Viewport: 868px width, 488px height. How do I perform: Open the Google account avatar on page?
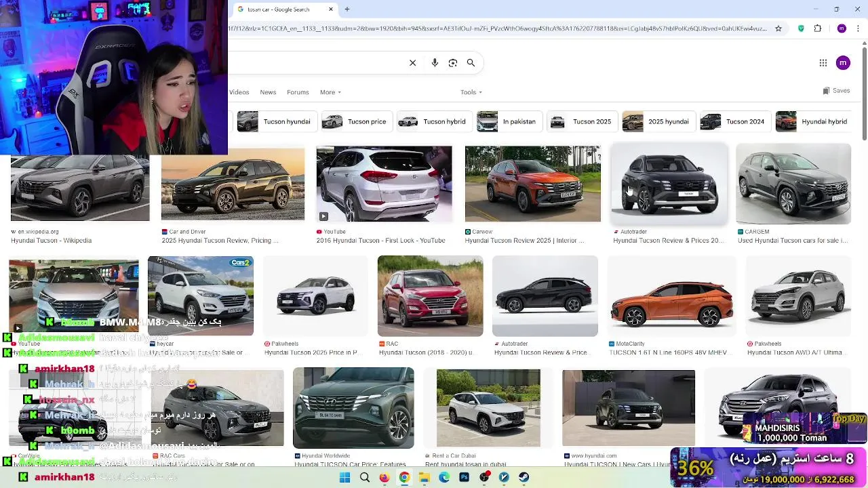pos(843,63)
